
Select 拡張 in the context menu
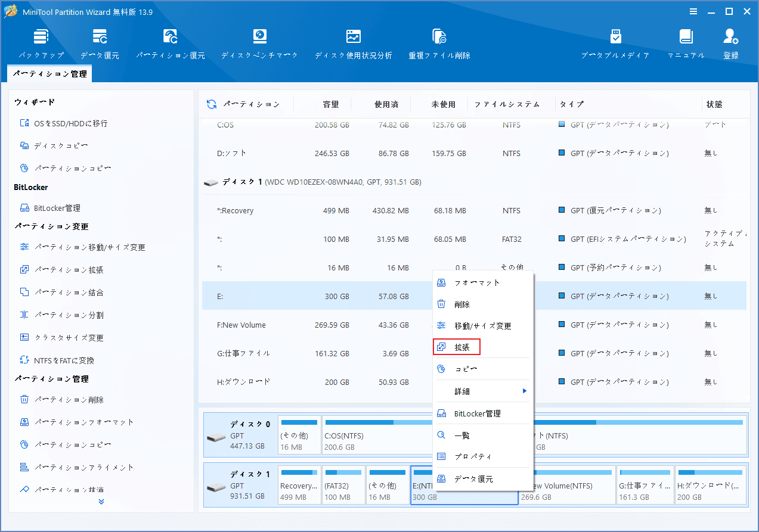(457, 347)
